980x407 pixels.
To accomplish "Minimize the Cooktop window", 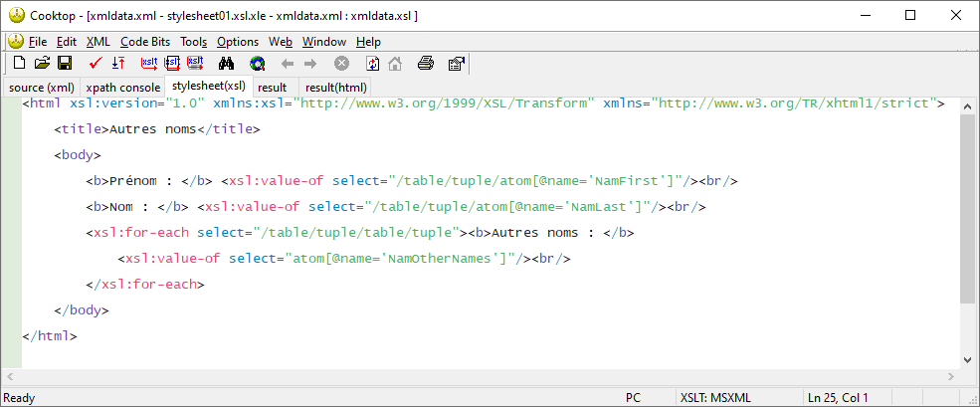I will (865, 15).
